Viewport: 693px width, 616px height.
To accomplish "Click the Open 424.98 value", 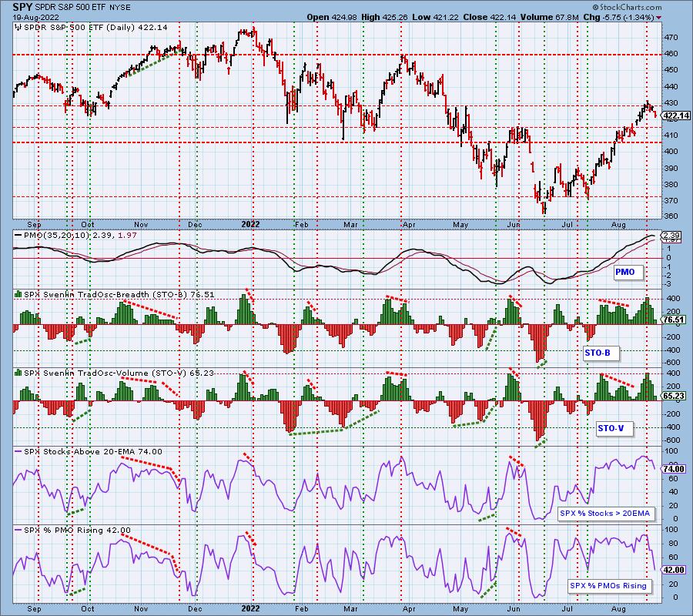I will 332,17.
